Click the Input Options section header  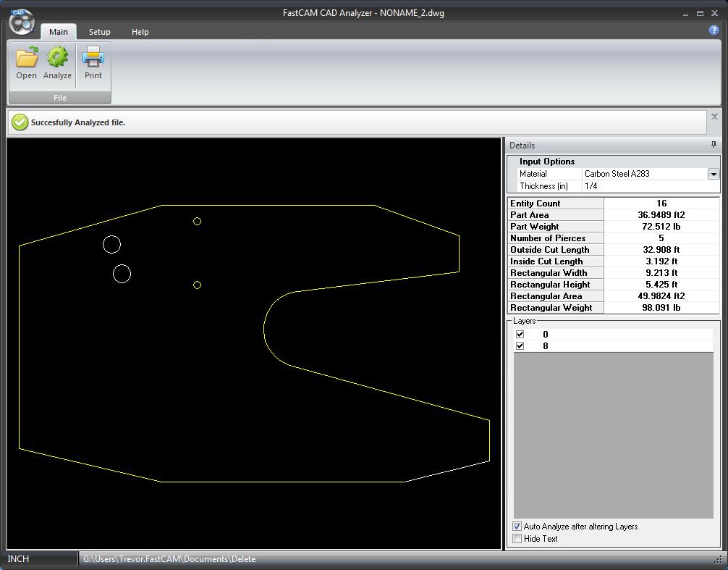click(x=547, y=162)
